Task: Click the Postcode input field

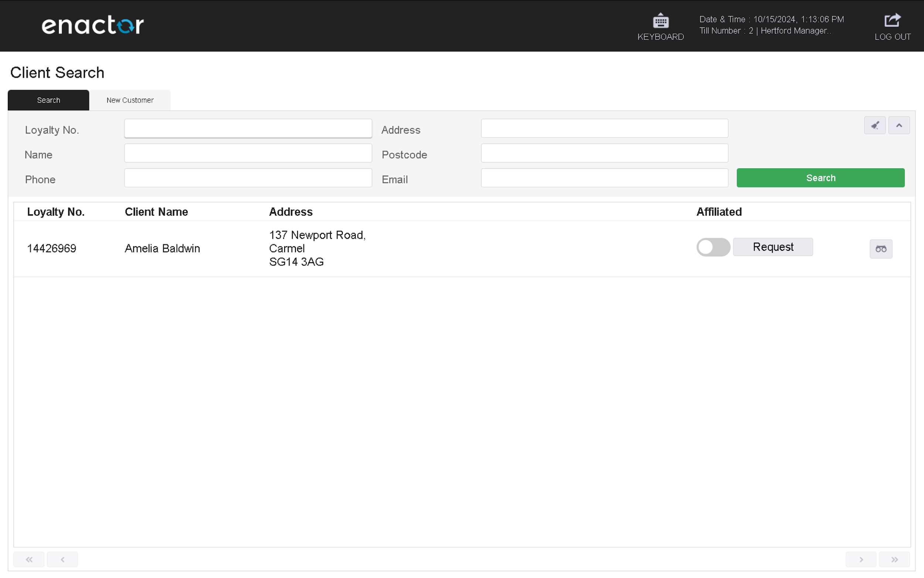Action: pos(604,153)
